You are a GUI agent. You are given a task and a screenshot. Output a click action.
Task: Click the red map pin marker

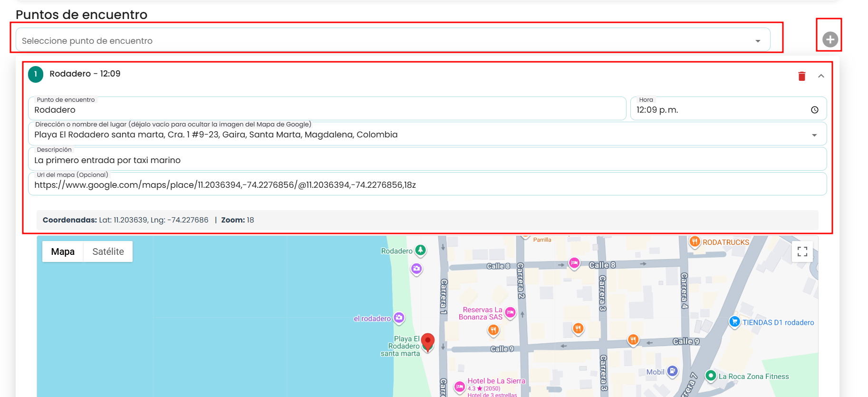coord(428,342)
